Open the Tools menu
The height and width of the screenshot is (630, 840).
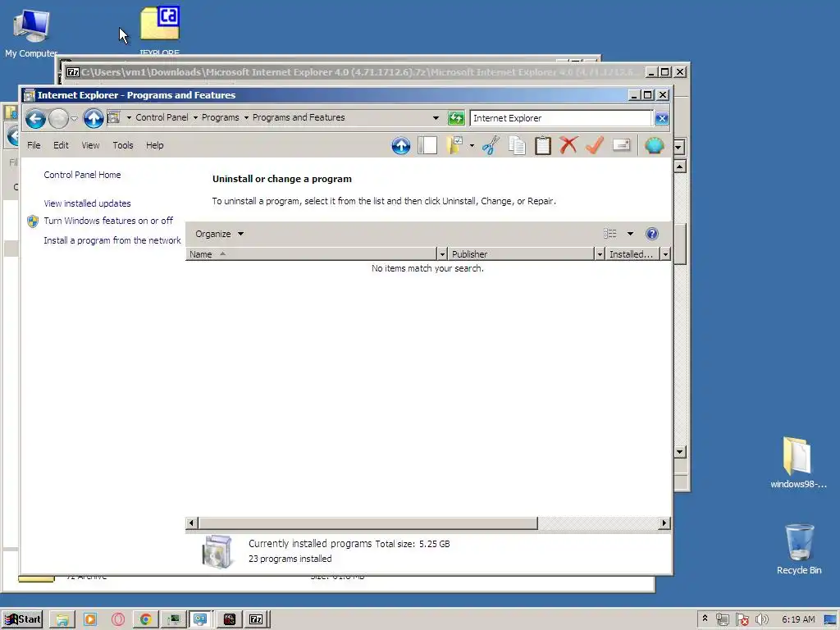(123, 145)
